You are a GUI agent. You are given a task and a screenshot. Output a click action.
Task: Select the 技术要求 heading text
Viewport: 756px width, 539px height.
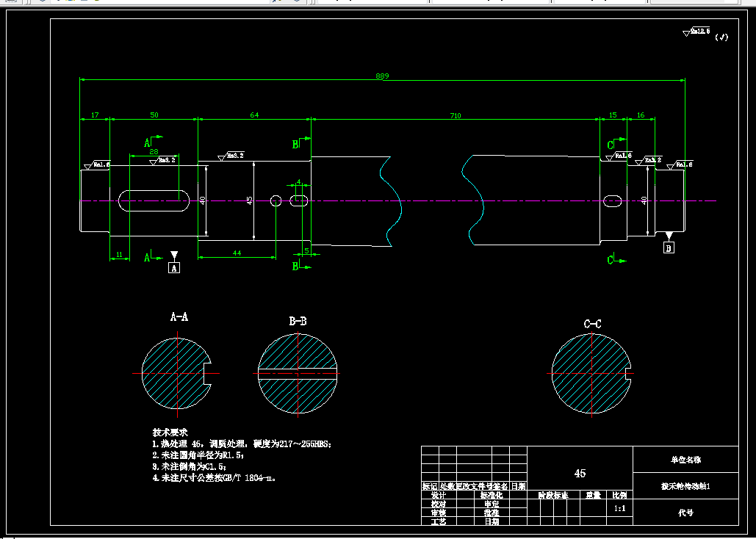coord(170,433)
